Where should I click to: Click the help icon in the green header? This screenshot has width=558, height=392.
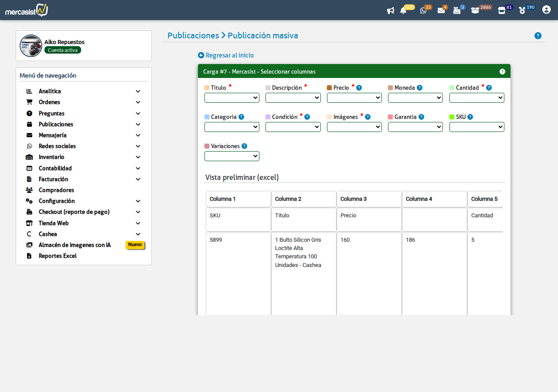502,71
